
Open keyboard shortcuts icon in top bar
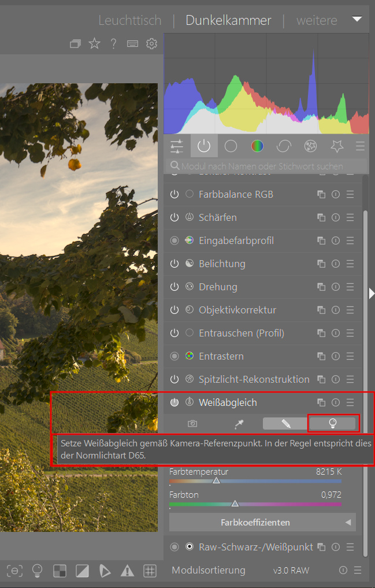132,44
